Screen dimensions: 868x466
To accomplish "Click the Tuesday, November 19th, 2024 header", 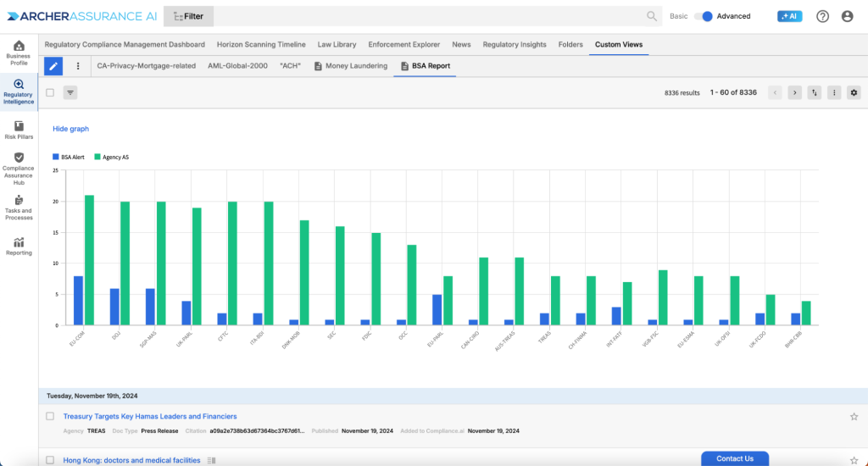I will (x=92, y=396).
